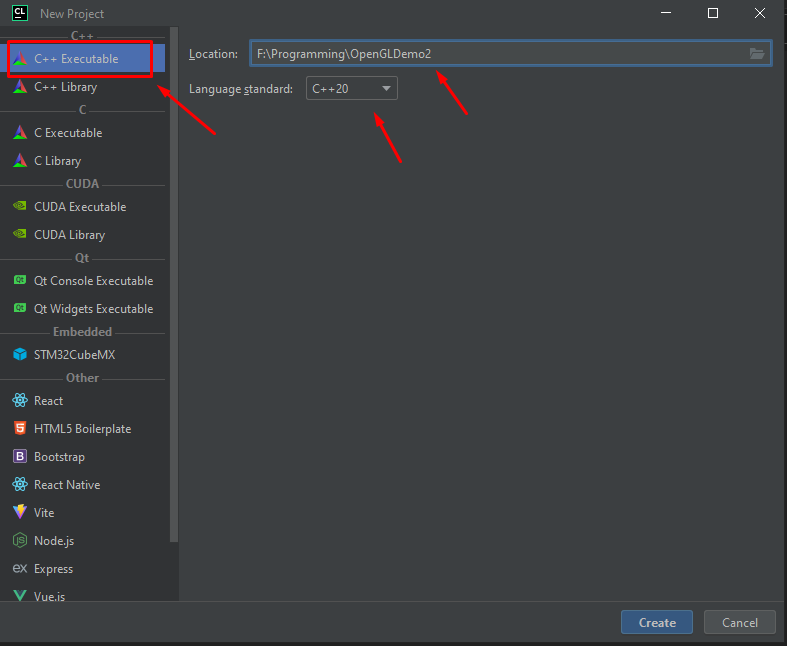Click the Node.js hexagon icon
787x646 pixels.
20,541
